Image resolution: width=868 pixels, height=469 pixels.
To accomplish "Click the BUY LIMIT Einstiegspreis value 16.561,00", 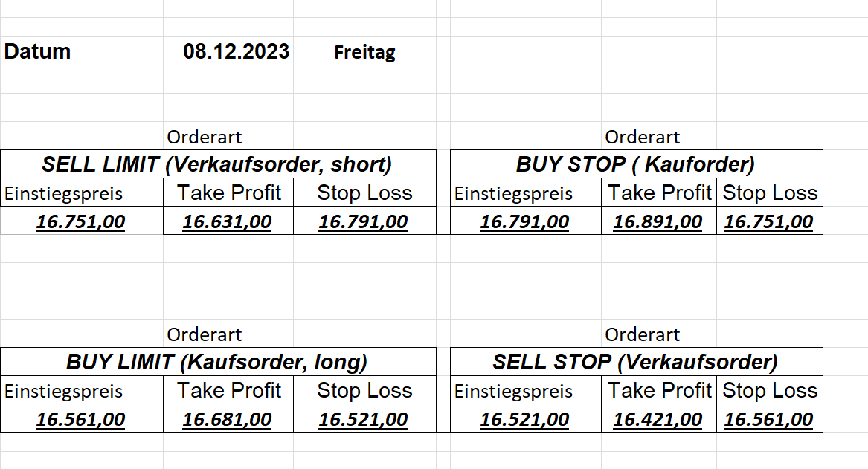I will tap(81, 419).
